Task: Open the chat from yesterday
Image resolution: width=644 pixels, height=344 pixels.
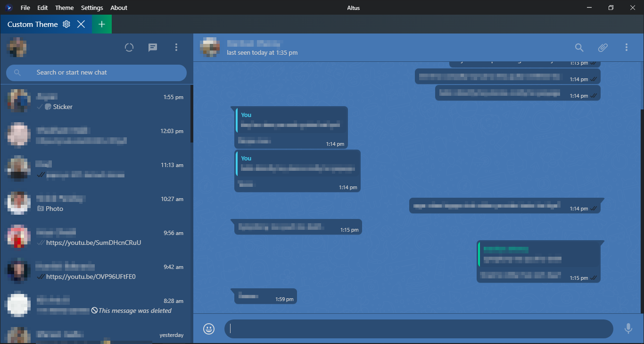Action: (x=95, y=334)
